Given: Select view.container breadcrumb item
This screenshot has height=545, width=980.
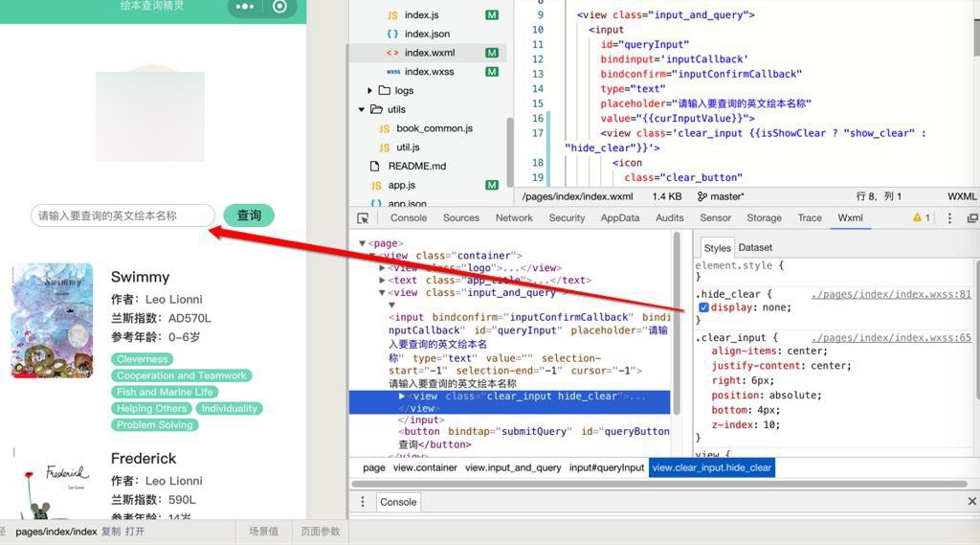Looking at the screenshot, I should [425, 467].
